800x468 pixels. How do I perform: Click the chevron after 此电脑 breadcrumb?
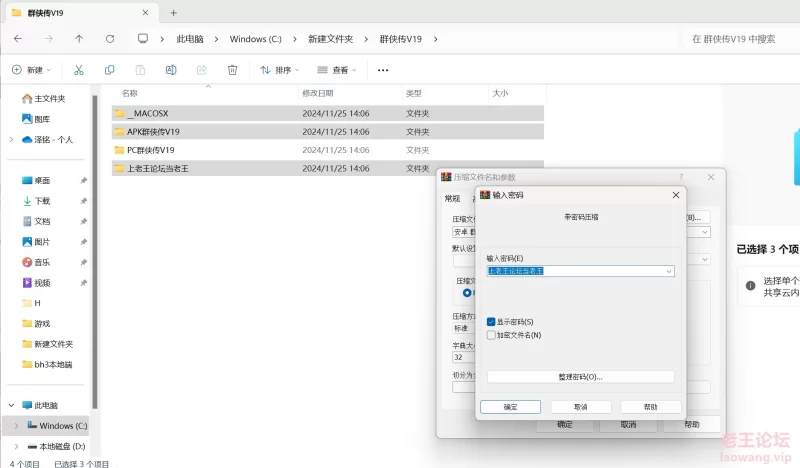point(216,39)
